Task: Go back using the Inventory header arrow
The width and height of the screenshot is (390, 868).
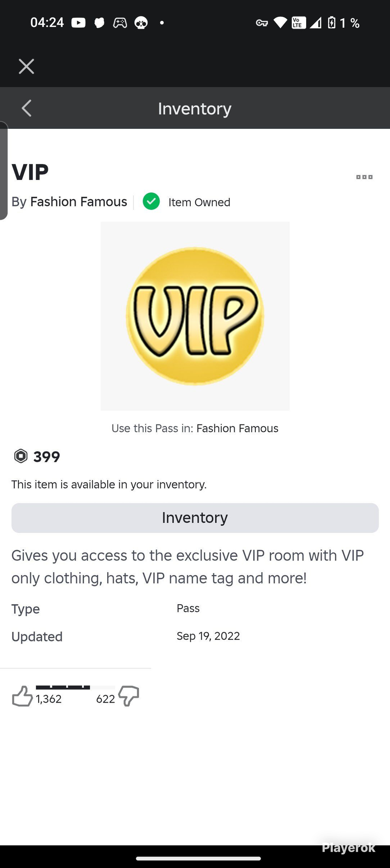Action: click(x=27, y=108)
